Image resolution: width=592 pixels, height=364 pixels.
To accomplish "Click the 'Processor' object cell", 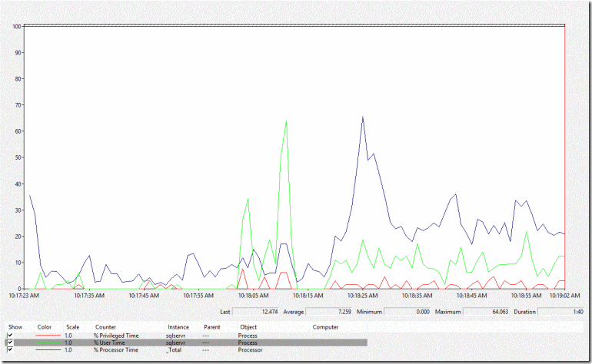I will tap(251, 349).
